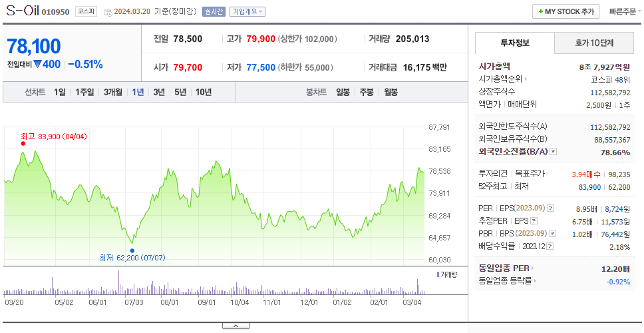Image resolution: width=644 pixels, height=333 pixels.
Task: Select the 5년 line chart period
Action: coord(180,92)
